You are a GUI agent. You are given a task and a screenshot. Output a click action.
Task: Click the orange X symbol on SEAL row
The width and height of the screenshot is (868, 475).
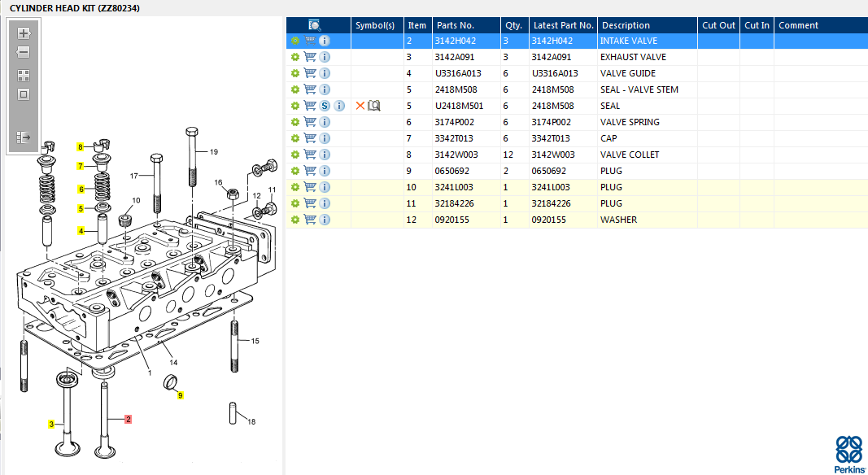(x=360, y=106)
